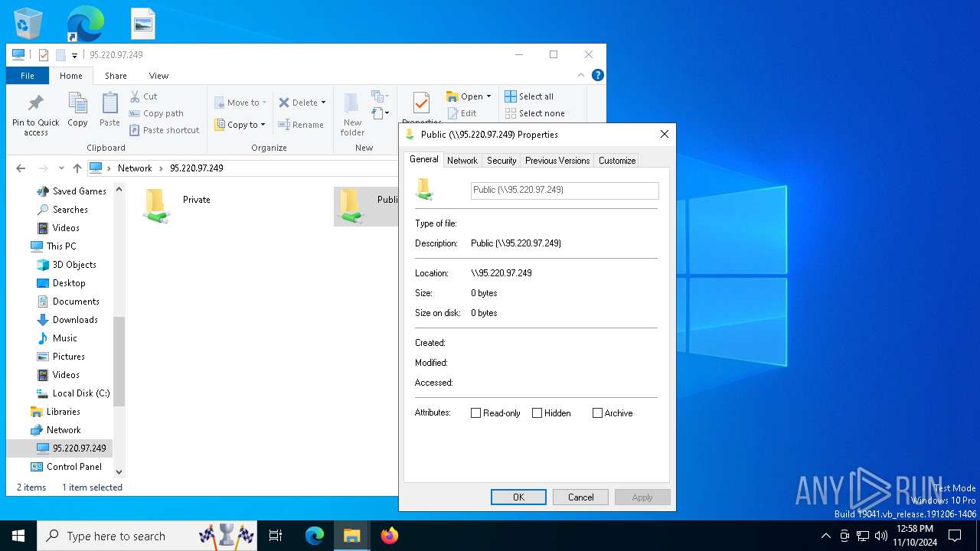Toggle the Archive attribute checkbox

click(x=597, y=413)
